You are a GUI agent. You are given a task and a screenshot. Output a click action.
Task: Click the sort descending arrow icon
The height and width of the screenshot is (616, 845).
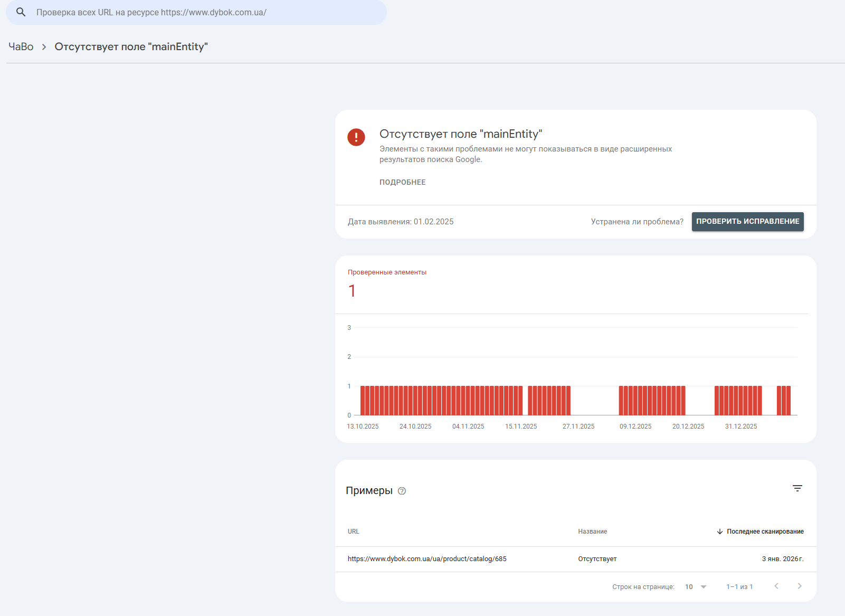tap(720, 532)
